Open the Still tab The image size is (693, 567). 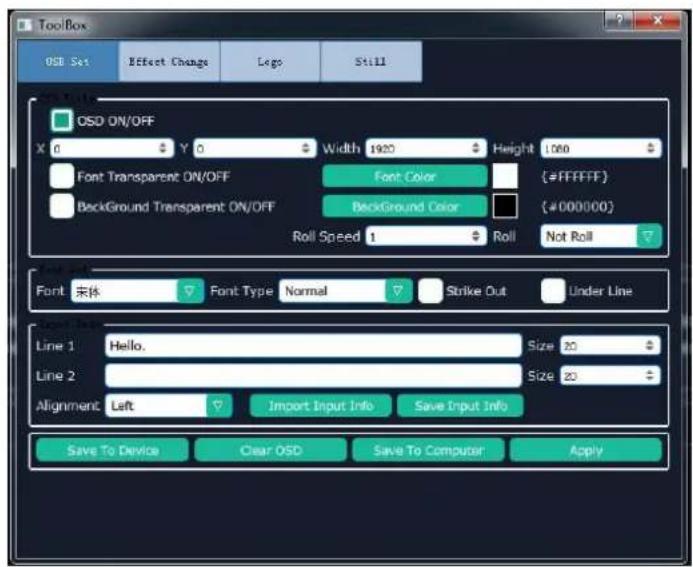pos(371,61)
